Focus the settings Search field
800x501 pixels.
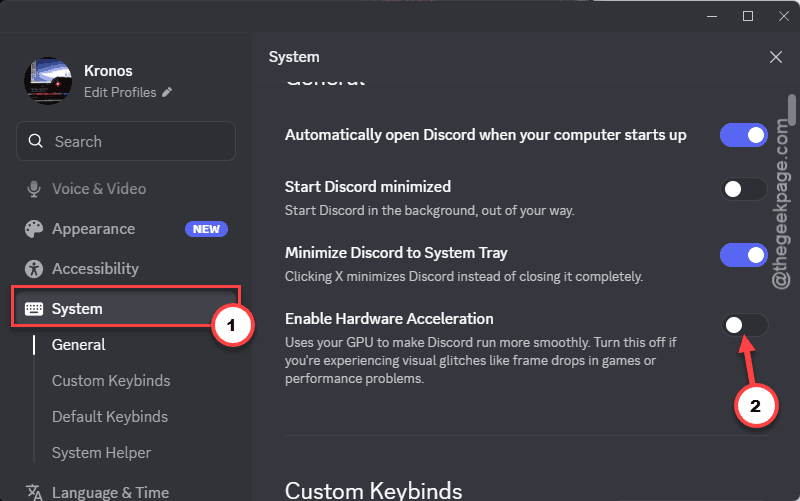[126, 141]
